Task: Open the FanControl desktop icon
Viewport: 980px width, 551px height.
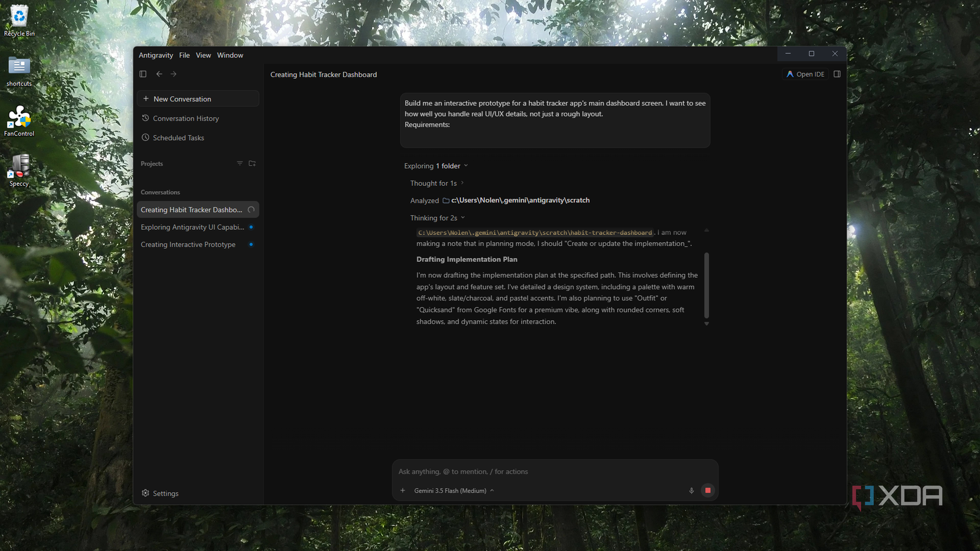Action: (19, 121)
